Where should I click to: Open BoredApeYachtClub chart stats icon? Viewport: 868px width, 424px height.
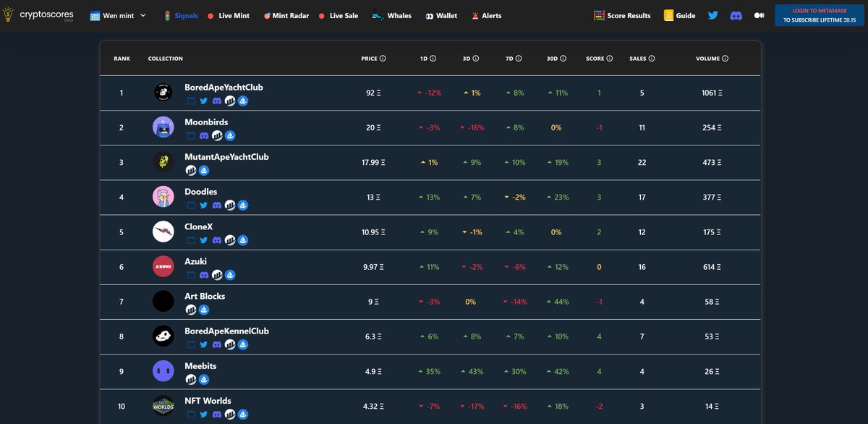tap(230, 101)
